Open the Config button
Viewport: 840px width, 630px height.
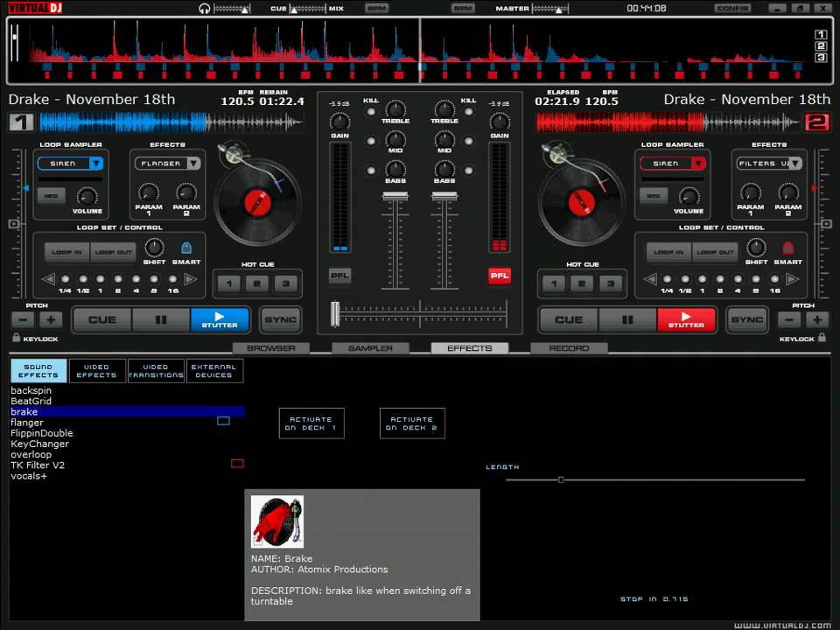pos(732,8)
